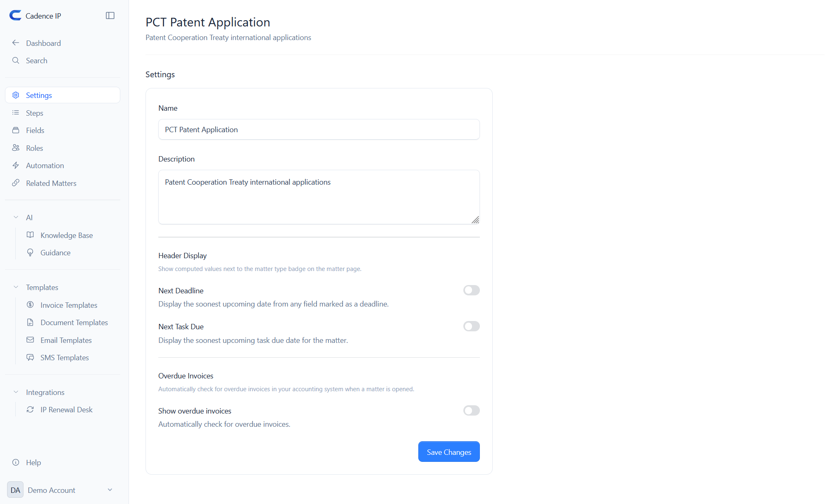Enable the Next Deadline toggle
837x504 pixels.
point(471,290)
